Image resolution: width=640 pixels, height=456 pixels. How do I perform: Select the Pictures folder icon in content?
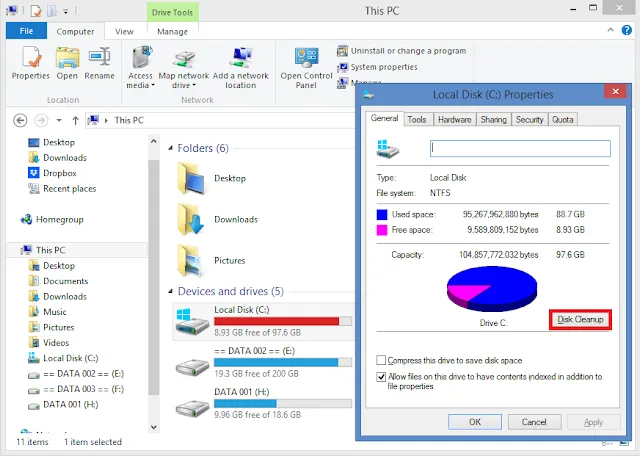point(190,260)
